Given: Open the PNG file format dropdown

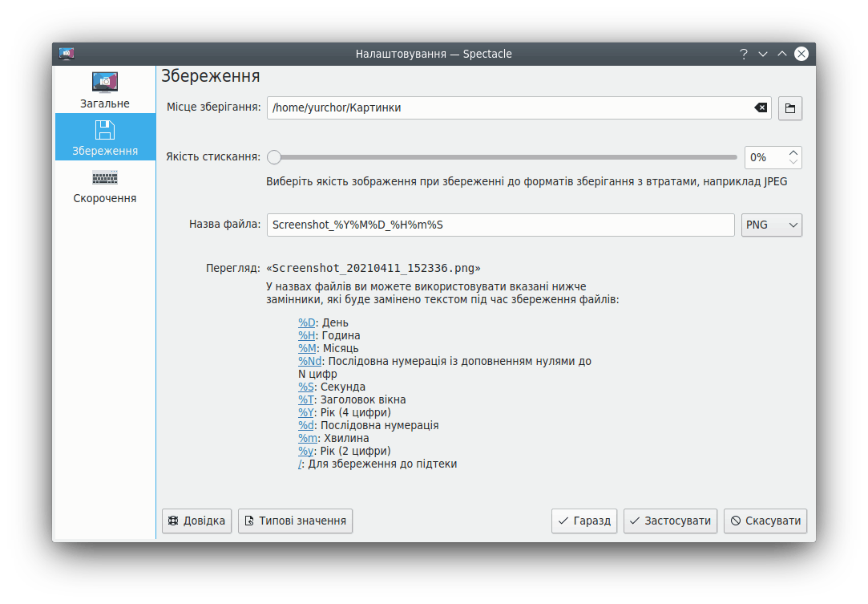Looking at the screenshot, I should pyautogui.click(x=771, y=225).
